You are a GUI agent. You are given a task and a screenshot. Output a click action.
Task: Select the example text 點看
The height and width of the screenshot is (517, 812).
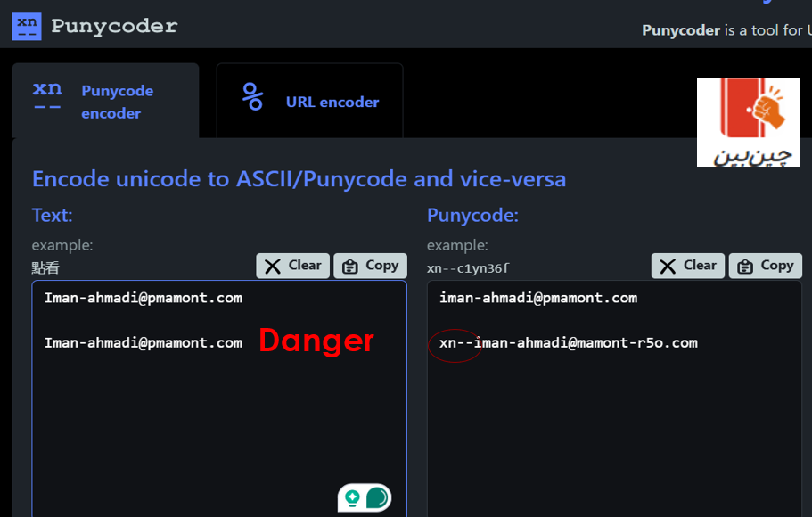[x=45, y=267]
